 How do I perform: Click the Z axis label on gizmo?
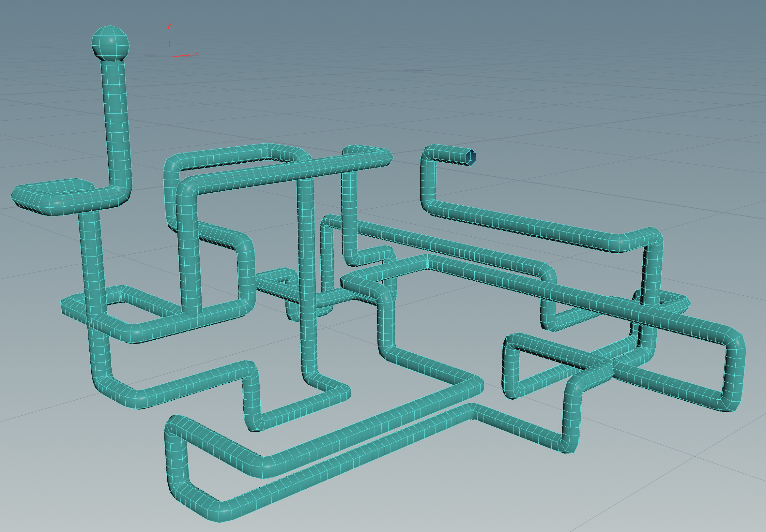[188, 55]
